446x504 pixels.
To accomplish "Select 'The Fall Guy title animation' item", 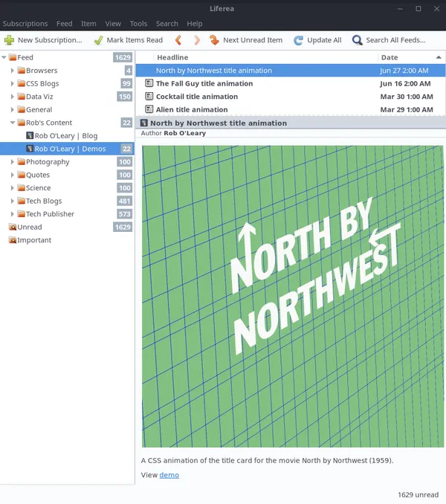I will [291, 83].
